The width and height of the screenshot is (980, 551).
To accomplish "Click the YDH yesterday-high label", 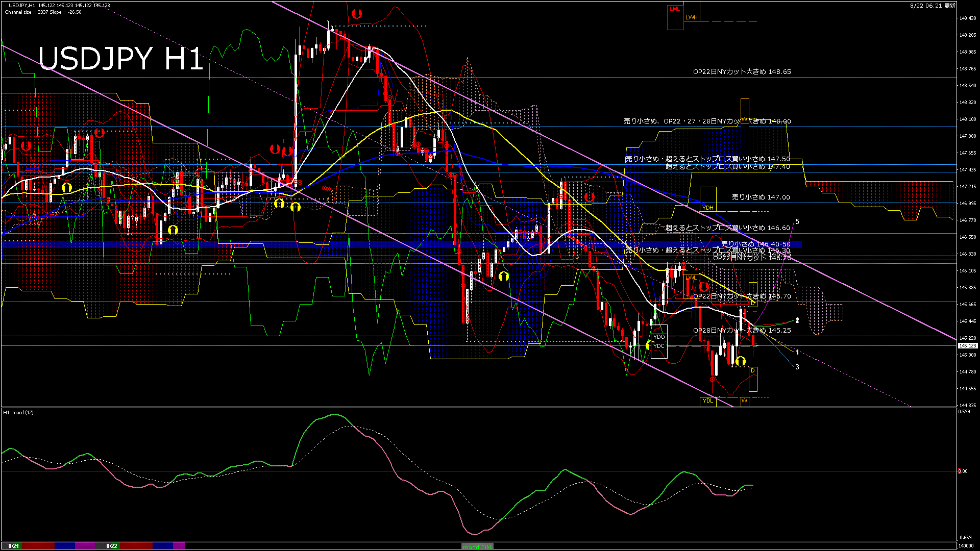I will tap(707, 208).
